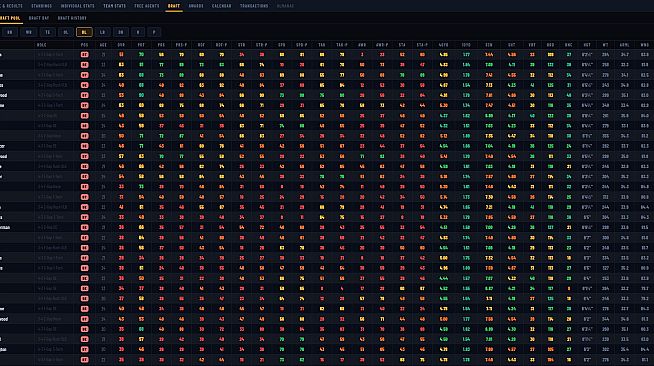Sort table by OVR column header
Viewport: 654px width, 366px height.
click(x=121, y=45)
